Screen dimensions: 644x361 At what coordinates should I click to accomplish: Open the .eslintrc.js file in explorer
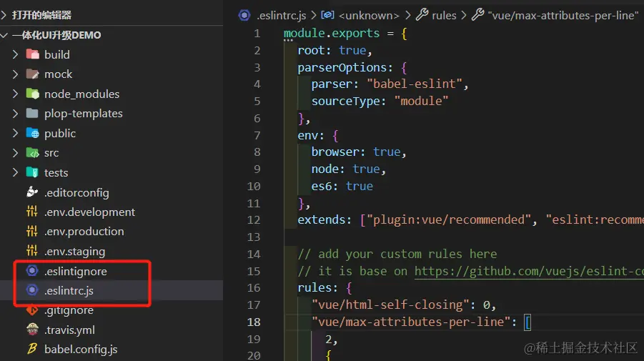[x=69, y=291]
